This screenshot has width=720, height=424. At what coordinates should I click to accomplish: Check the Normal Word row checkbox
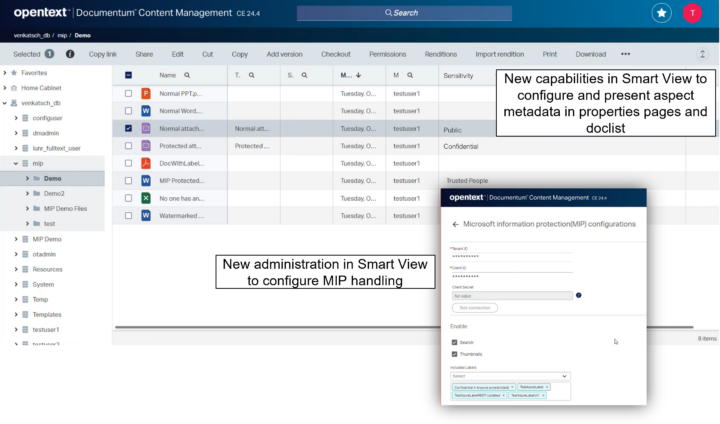pyautogui.click(x=128, y=111)
